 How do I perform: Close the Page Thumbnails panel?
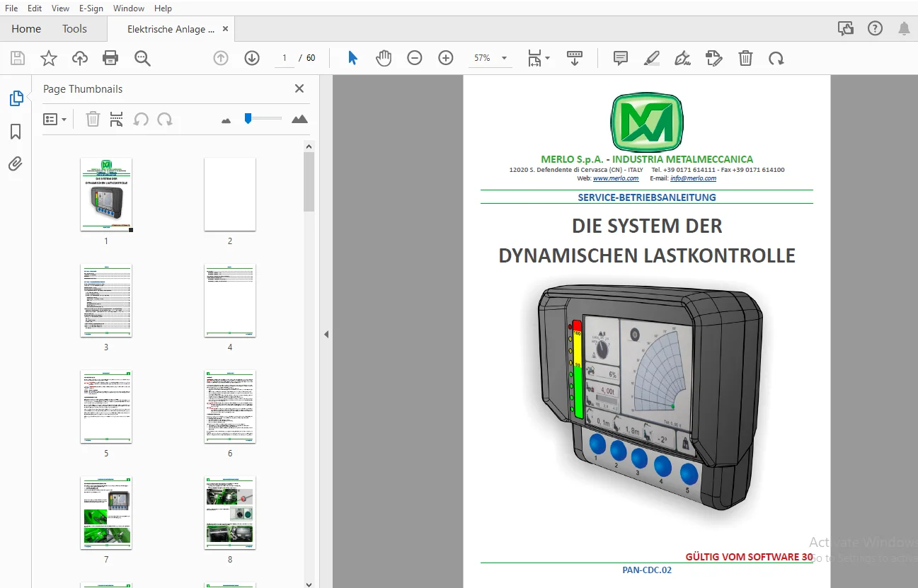pos(299,88)
